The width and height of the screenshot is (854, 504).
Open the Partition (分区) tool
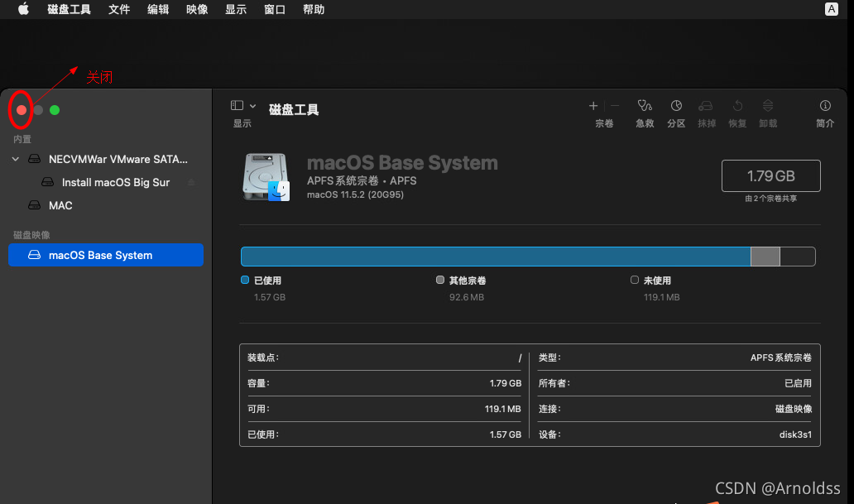point(676,113)
